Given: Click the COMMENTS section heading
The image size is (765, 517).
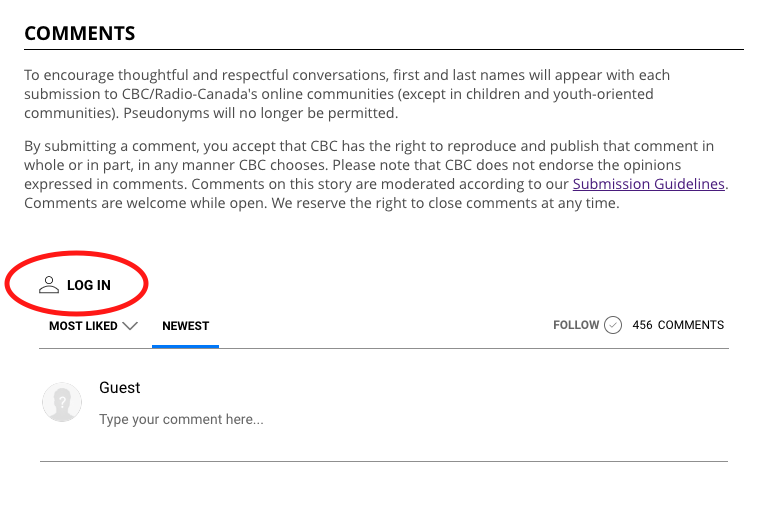Looking at the screenshot, I should (80, 33).
